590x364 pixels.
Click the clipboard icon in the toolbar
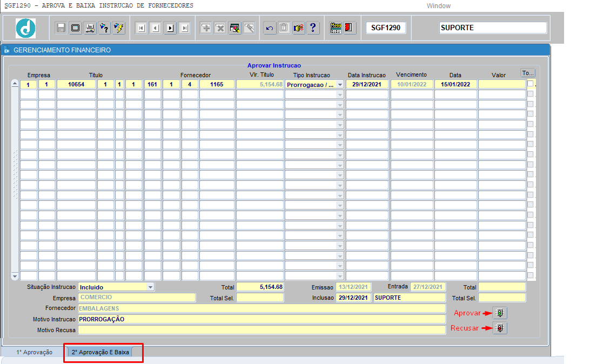[284, 28]
